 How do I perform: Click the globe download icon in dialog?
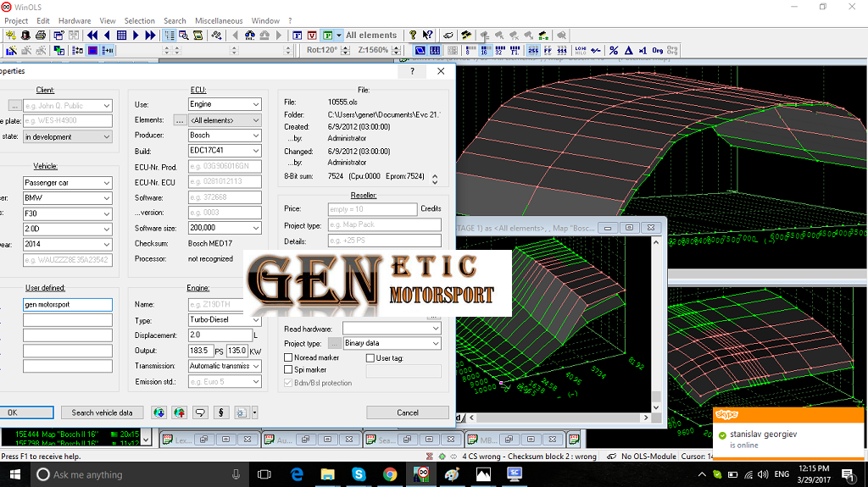[159, 412]
